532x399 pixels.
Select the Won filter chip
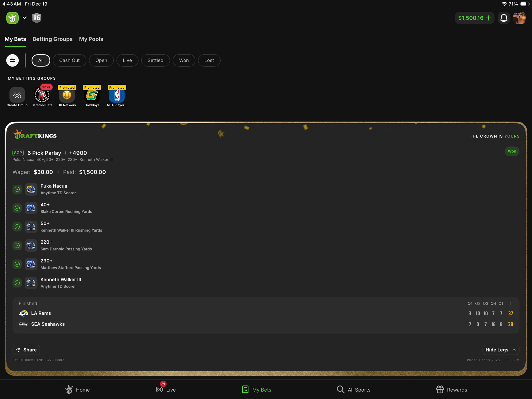(184, 60)
